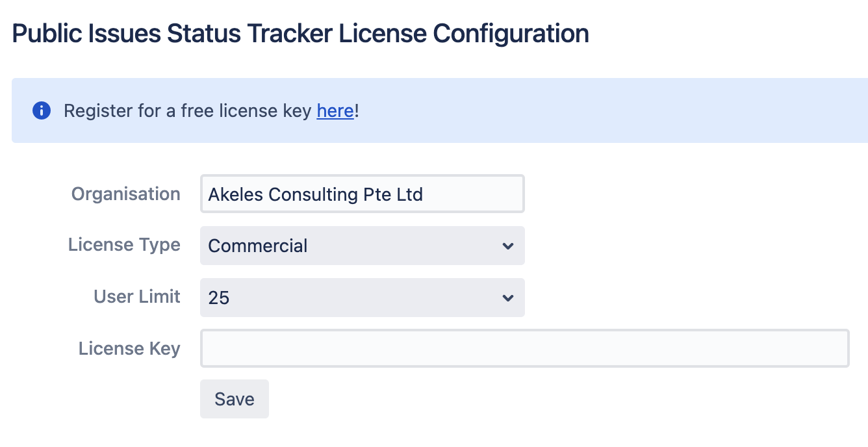Click the Commercial value in License Type

point(257,246)
